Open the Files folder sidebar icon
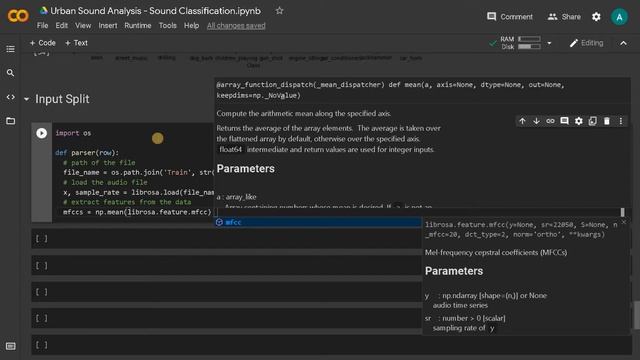 (11, 121)
